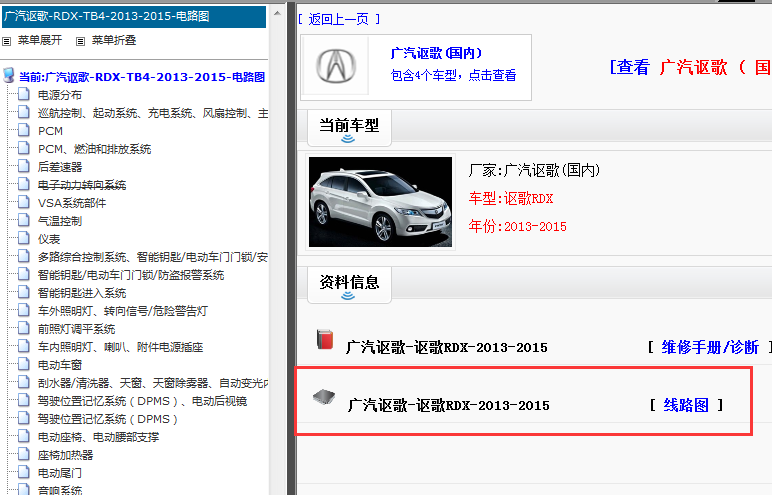
Task: Open the PCM、燃油和排放系统 tree item
Action: tap(95, 149)
